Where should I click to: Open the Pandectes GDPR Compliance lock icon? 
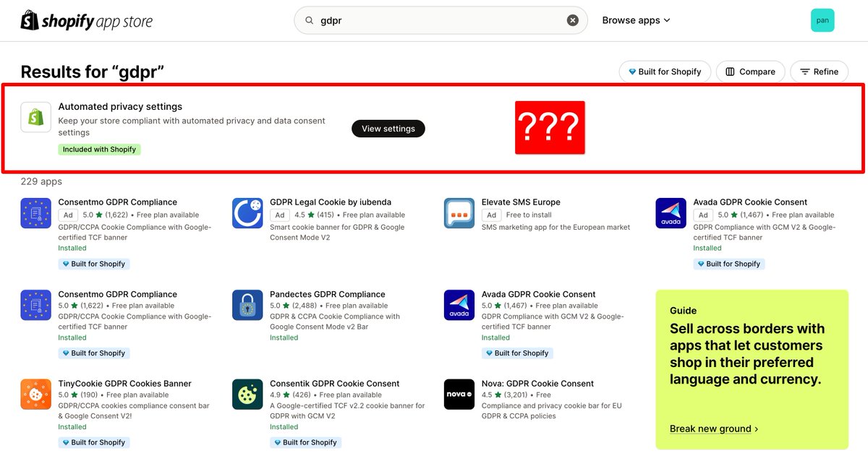coord(247,305)
